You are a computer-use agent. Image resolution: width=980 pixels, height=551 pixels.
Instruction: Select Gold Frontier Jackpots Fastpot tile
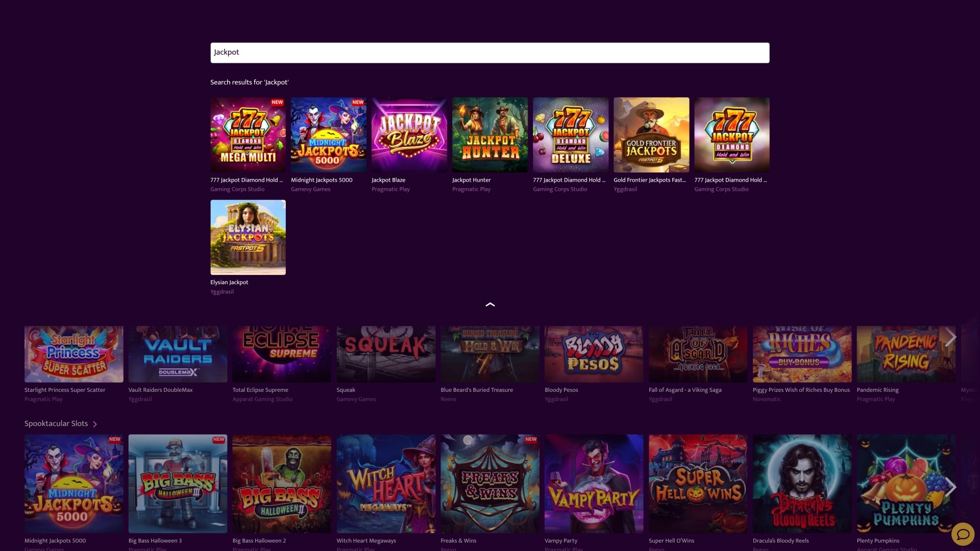point(651,135)
